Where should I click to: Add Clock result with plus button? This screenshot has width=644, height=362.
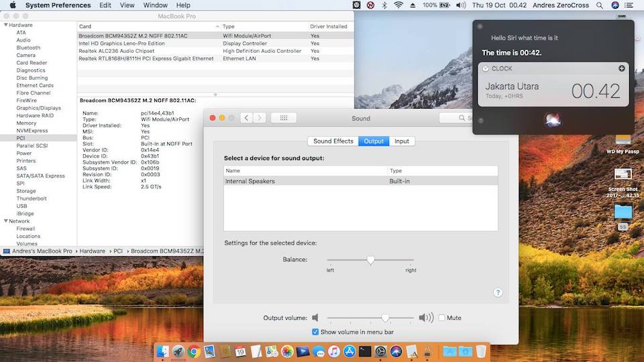pyautogui.click(x=622, y=68)
